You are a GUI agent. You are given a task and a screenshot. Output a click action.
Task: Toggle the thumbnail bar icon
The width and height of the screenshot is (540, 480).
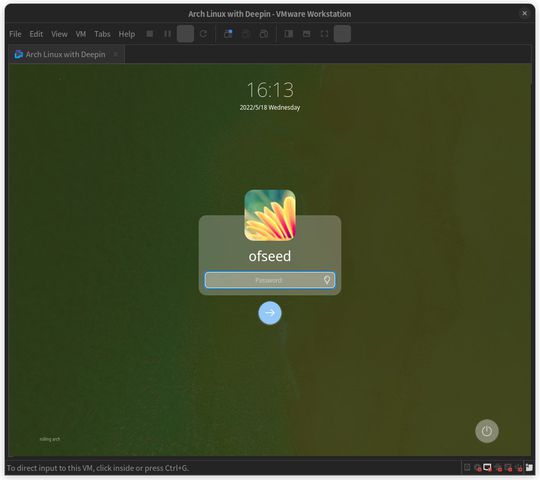coord(307,34)
